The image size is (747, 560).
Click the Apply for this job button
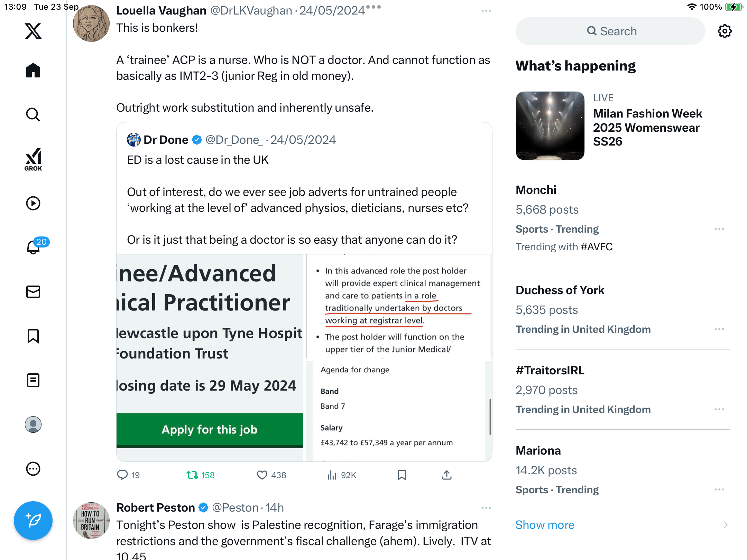pyautogui.click(x=210, y=430)
